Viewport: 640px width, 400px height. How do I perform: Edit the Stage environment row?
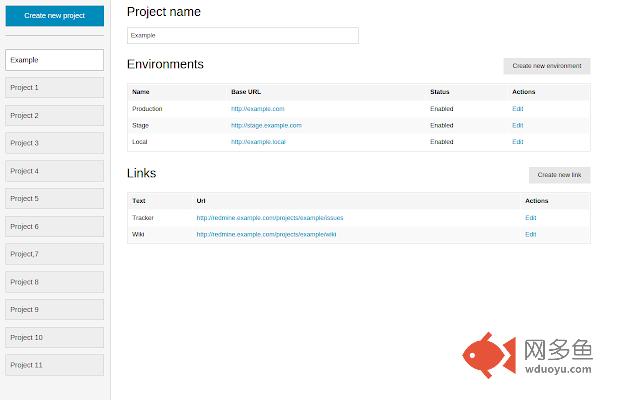(517, 126)
